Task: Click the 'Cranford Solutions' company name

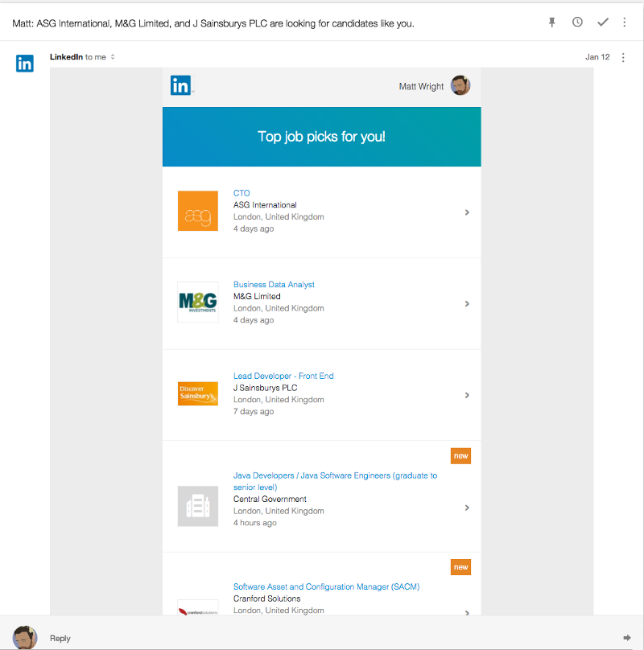Action: point(266,599)
